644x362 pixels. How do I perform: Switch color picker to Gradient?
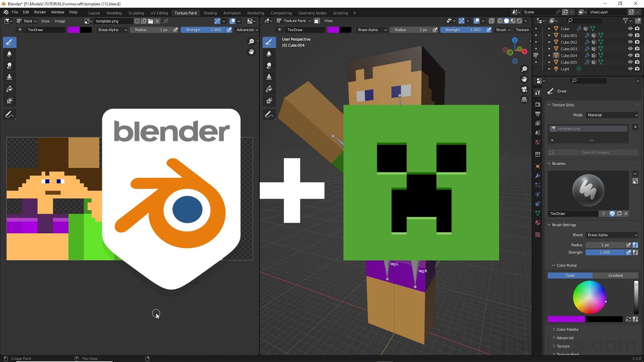click(x=615, y=276)
